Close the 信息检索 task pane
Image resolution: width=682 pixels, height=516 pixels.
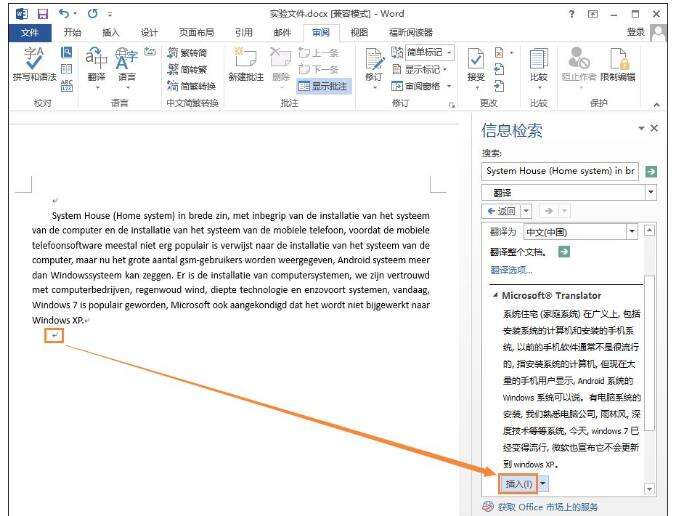tap(654, 128)
